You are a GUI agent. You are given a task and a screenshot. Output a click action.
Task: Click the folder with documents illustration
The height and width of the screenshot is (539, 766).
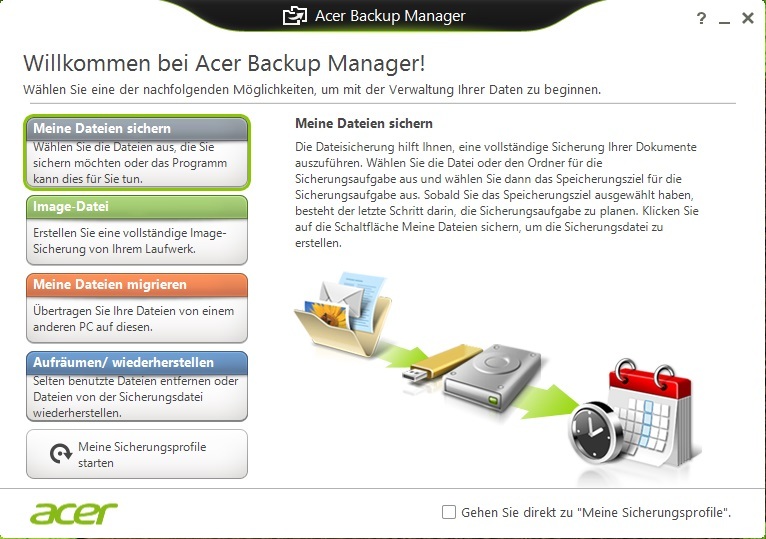pyautogui.click(x=343, y=315)
